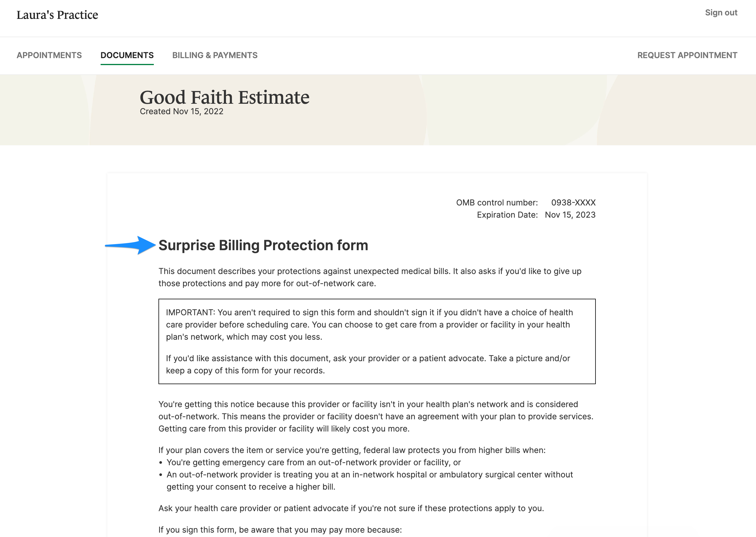756x537 pixels.
Task: Click Request Appointment
Action: 687,55
